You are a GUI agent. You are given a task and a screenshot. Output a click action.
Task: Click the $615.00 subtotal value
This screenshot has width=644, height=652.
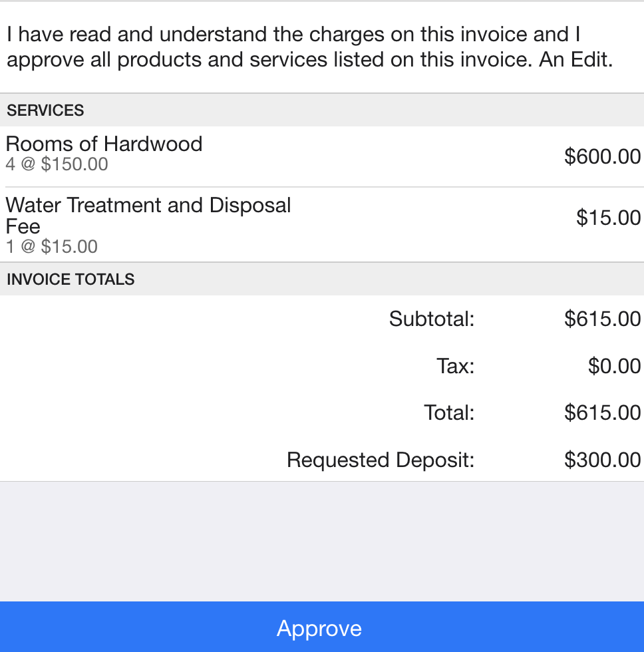[x=602, y=319]
